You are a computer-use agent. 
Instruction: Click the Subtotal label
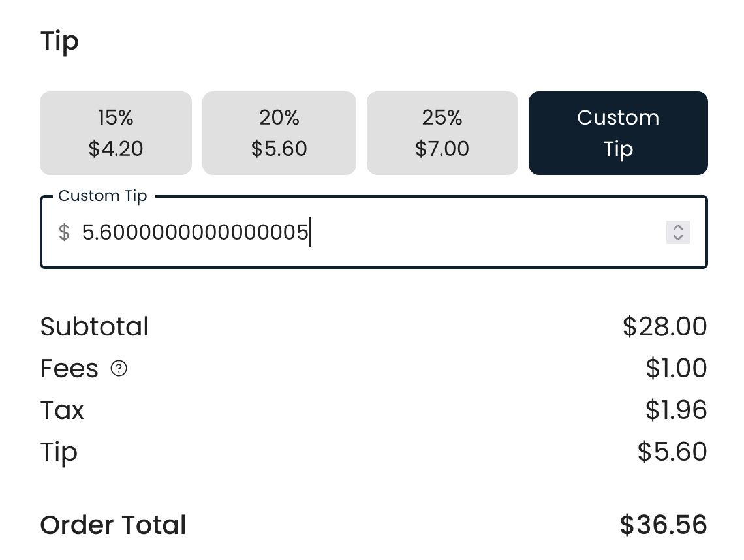95,326
